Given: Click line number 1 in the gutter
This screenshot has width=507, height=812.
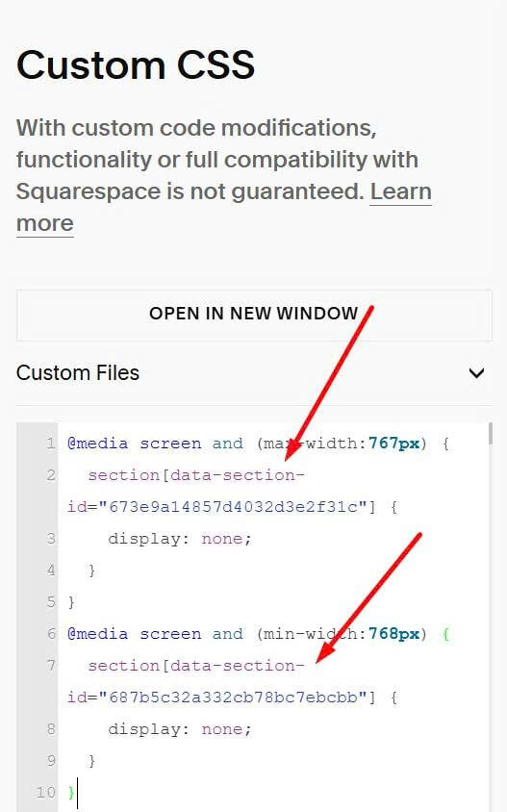Looking at the screenshot, I should 50,444.
